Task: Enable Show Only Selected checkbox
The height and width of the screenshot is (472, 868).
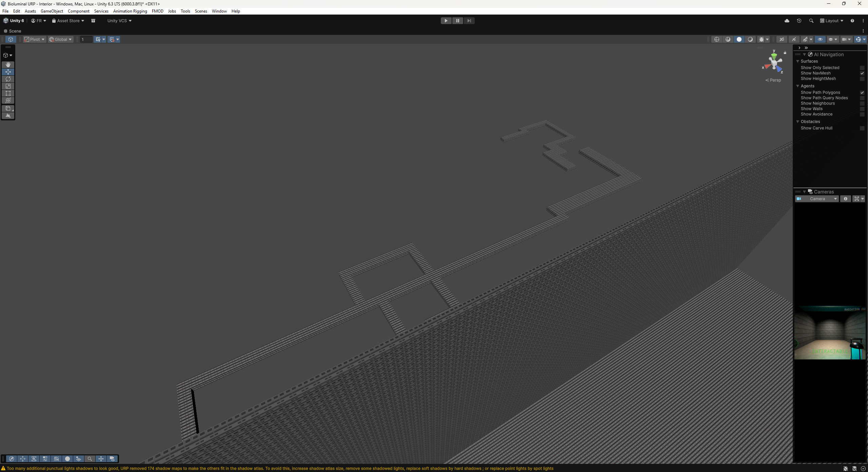Action: [x=862, y=68]
